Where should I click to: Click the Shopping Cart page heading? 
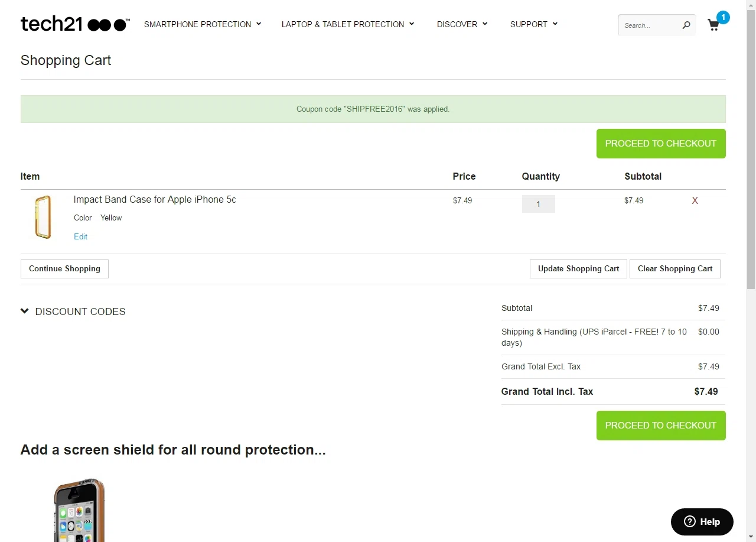point(66,60)
